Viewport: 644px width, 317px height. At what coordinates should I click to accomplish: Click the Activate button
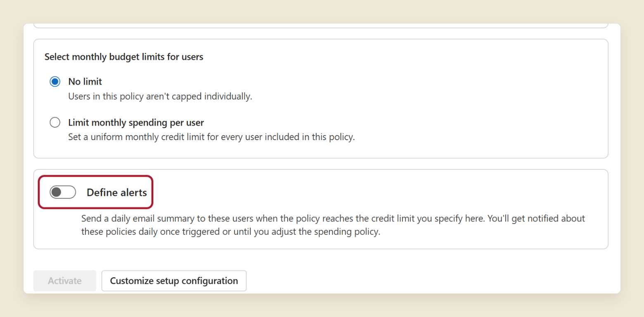65,281
